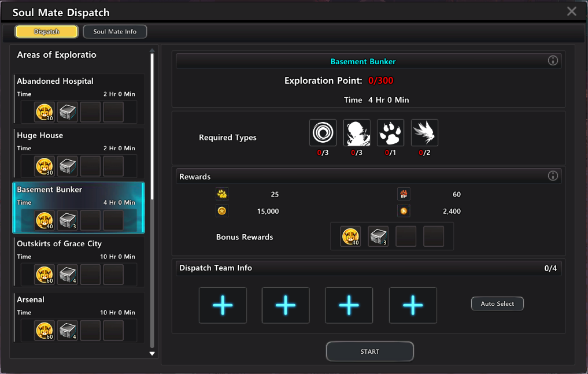The height and width of the screenshot is (374, 588).
Task: Click the Exploration Point 0/300 value
Action: 380,80
